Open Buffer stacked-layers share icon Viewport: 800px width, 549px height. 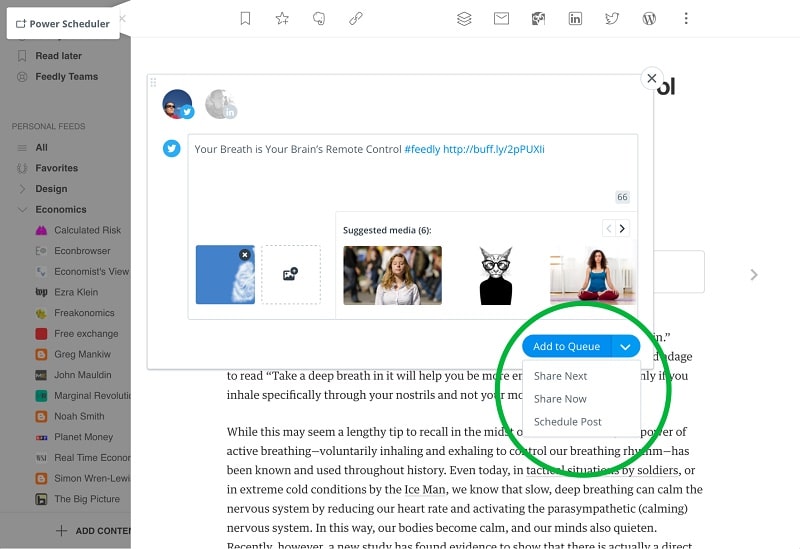(x=464, y=19)
